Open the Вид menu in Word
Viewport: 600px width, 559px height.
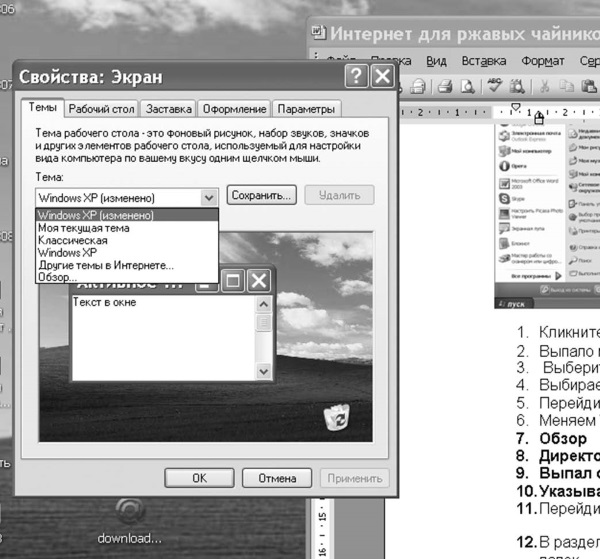point(436,61)
